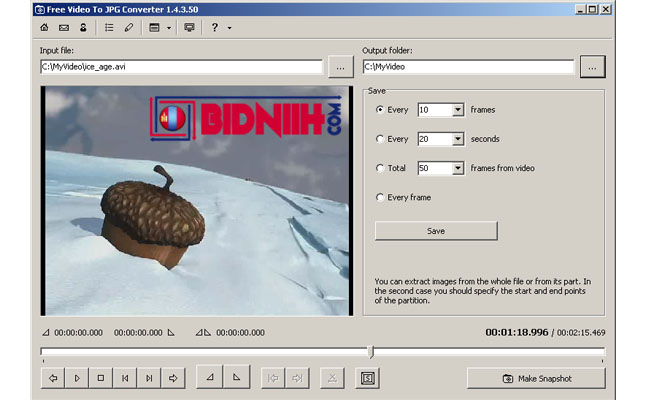The width and height of the screenshot is (650, 400).
Task: Click the window layout toolbar icon
Action: (x=154, y=28)
